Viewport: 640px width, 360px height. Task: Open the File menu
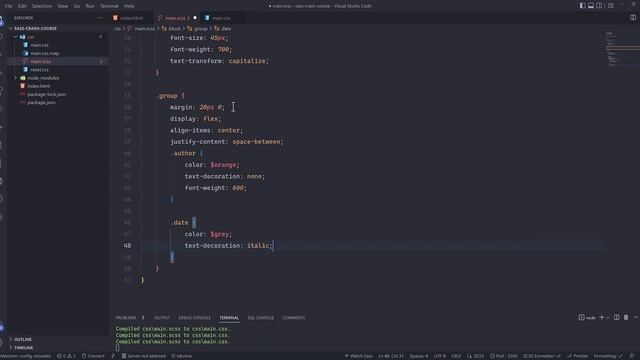(x=8, y=6)
